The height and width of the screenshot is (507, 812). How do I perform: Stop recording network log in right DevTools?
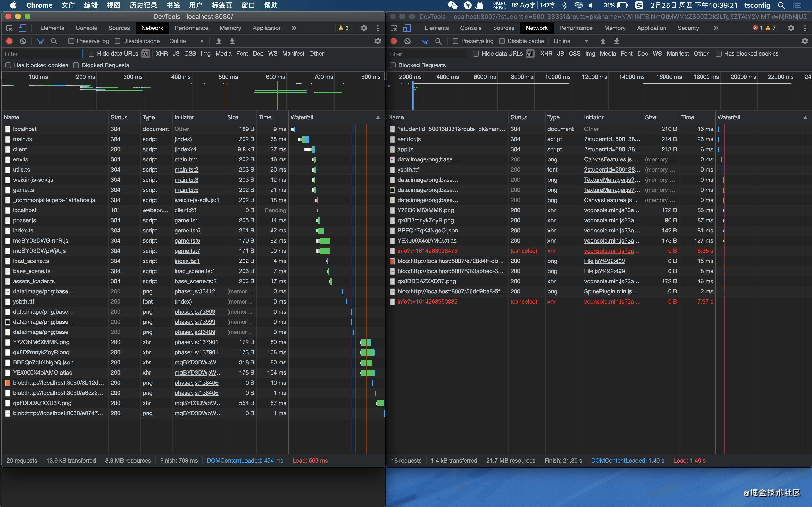(394, 41)
